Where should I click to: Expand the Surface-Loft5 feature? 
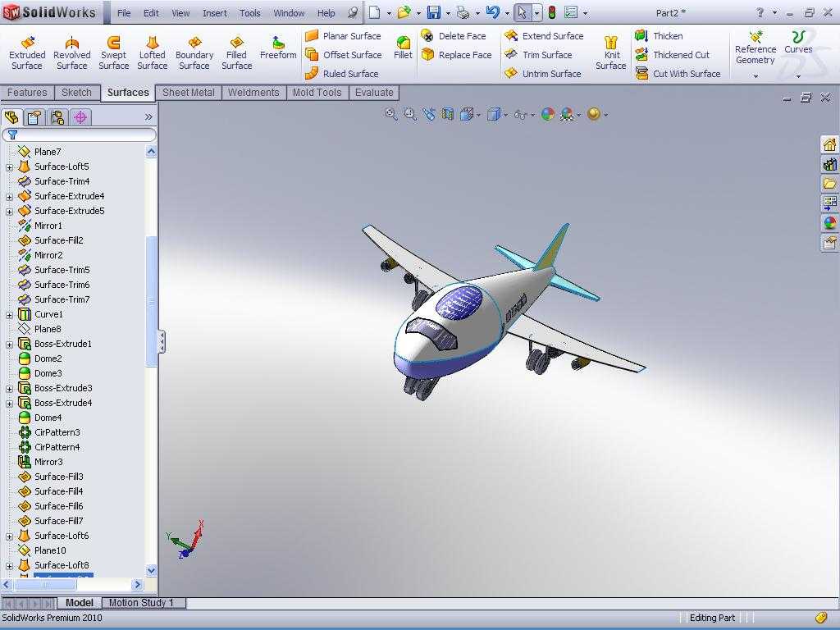9,167
